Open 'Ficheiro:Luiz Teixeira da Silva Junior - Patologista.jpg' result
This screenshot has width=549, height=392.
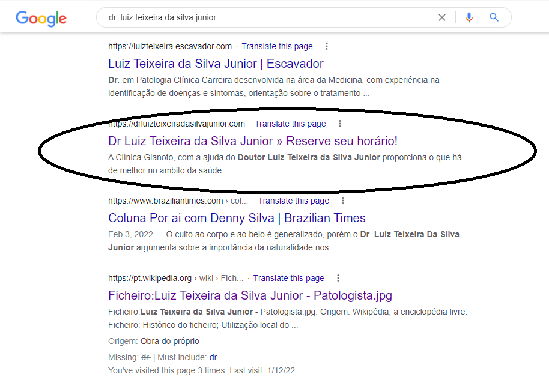[x=250, y=295]
